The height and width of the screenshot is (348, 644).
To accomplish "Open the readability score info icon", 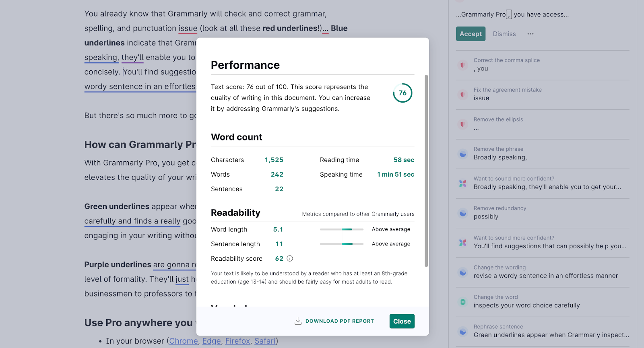I will coord(290,259).
